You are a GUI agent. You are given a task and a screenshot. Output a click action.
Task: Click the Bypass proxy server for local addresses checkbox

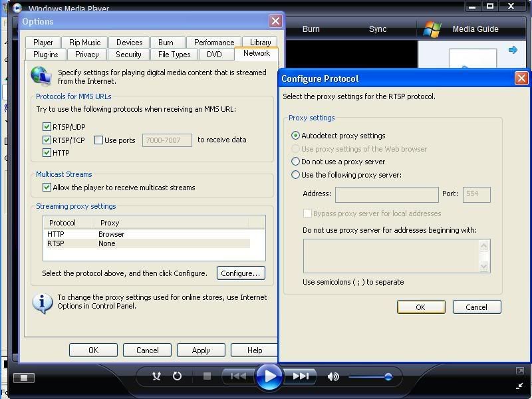307,213
